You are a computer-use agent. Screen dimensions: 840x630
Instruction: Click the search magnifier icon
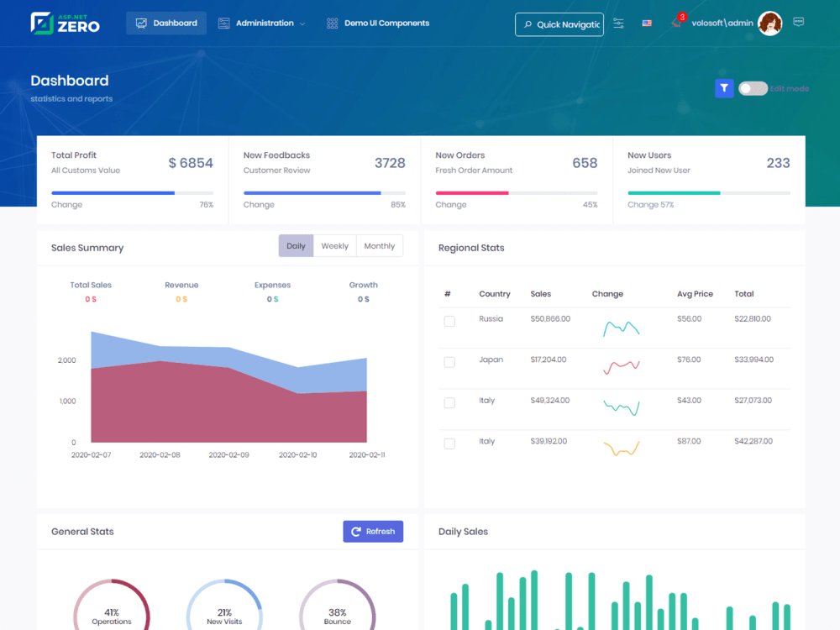[528, 24]
